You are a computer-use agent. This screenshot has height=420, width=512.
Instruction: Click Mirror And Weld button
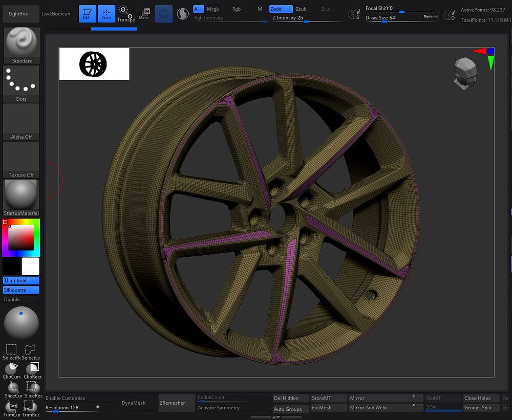386,408
